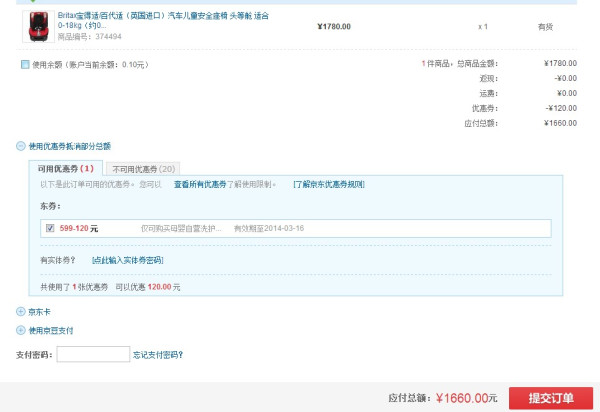Image resolution: width=600 pixels, height=412 pixels.
Task: Click the 优惠券 discount -¥120.00 value
Action: (561, 108)
